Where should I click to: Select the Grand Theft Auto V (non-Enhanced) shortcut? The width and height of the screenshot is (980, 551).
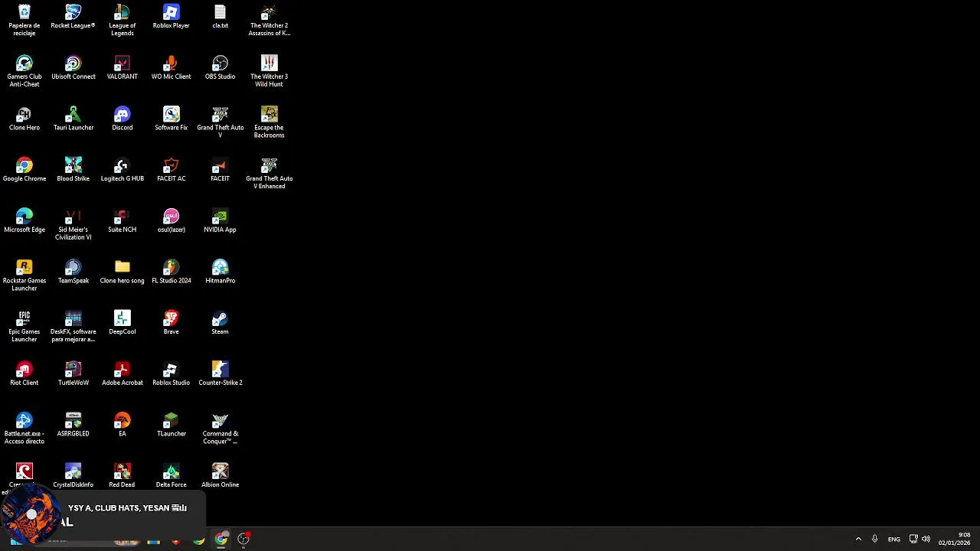pos(220,122)
